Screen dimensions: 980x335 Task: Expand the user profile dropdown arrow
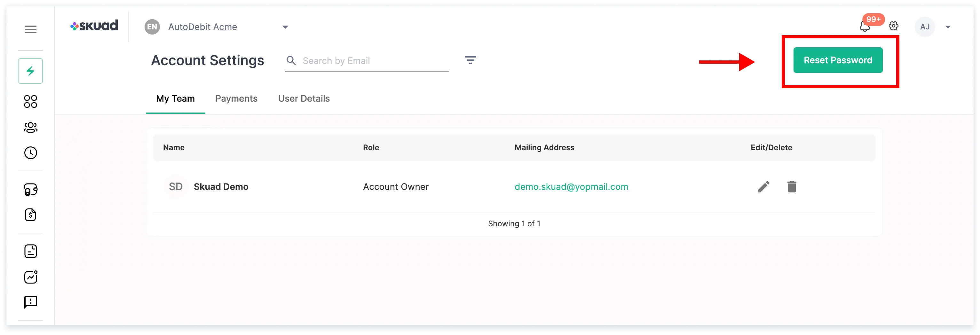(x=948, y=27)
